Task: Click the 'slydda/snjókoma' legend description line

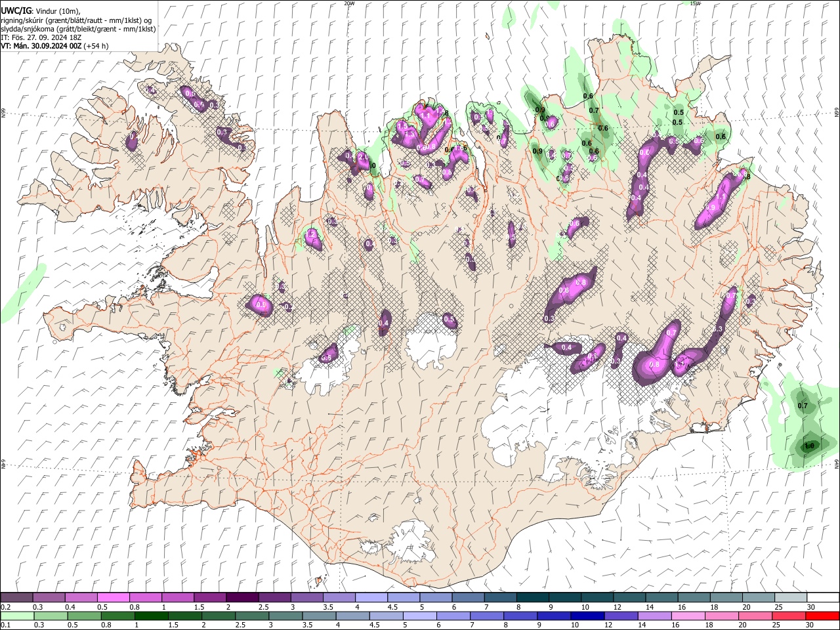Action: (x=78, y=29)
